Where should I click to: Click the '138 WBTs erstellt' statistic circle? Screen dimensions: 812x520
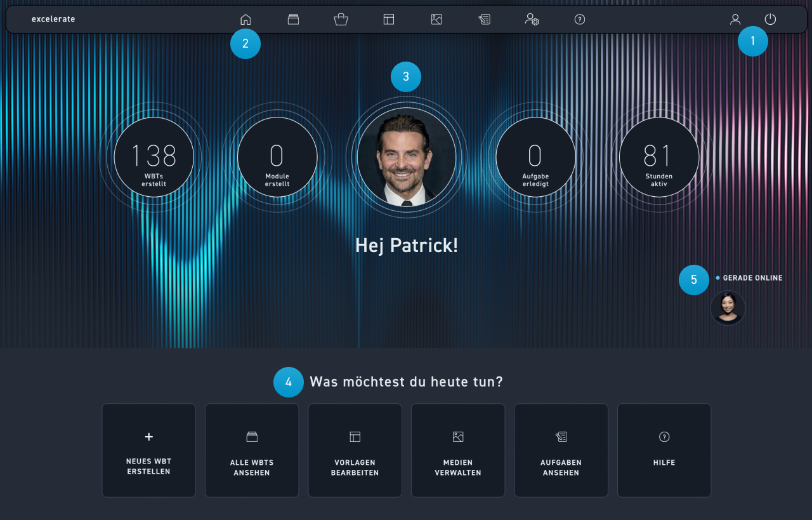pyautogui.click(x=154, y=157)
